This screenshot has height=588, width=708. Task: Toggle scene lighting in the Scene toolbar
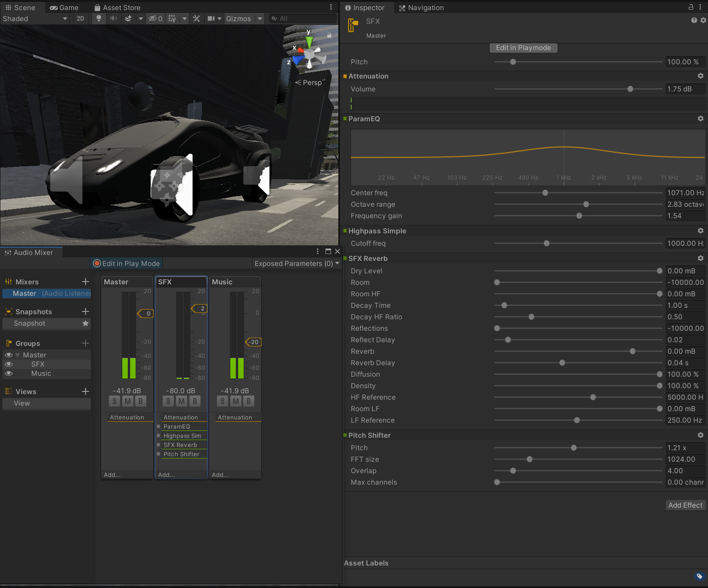[99, 18]
